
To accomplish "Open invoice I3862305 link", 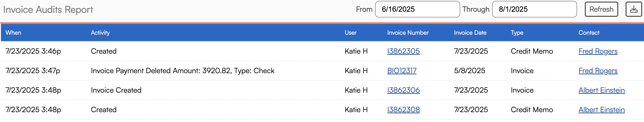I will click(403, 51).
